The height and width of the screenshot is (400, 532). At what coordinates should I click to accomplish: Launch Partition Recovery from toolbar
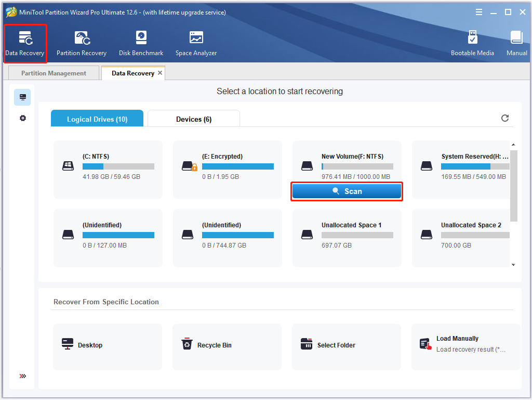(x=82, y=44)
